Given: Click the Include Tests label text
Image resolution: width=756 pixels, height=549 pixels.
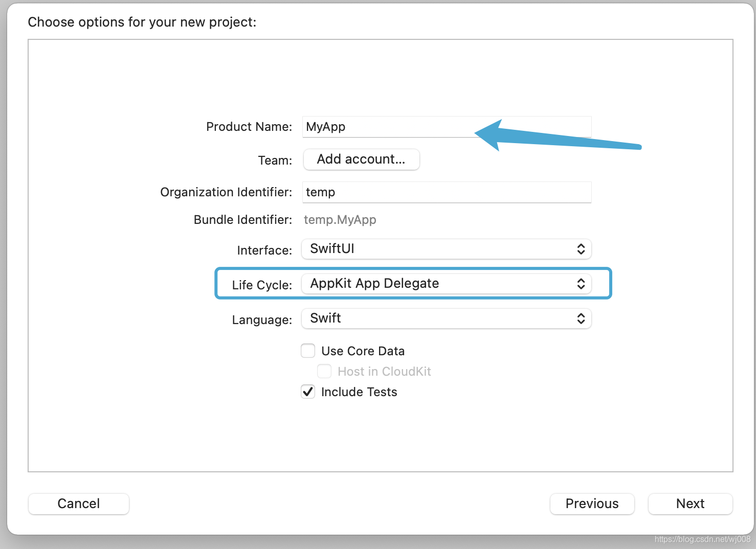Looking at the screenshot, I should click(x=359, y=392).
